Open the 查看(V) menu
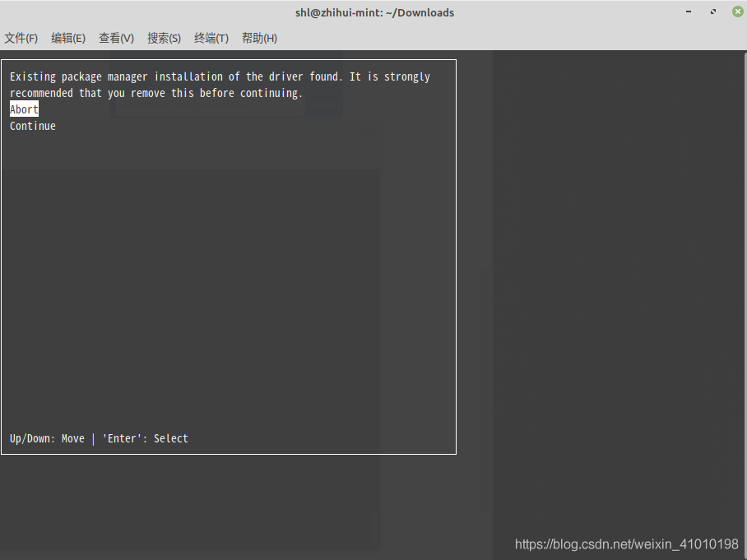 point(116,38)
